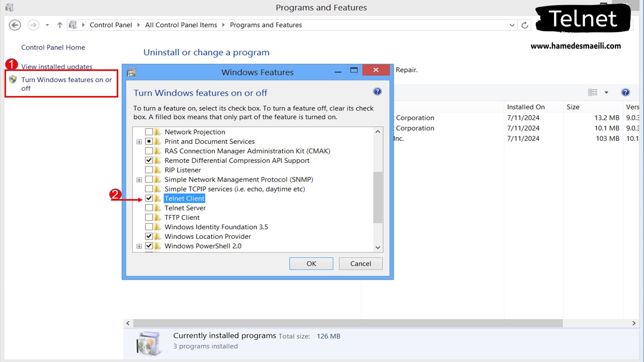Select the Telnet Client label

(x=185, y=199)
